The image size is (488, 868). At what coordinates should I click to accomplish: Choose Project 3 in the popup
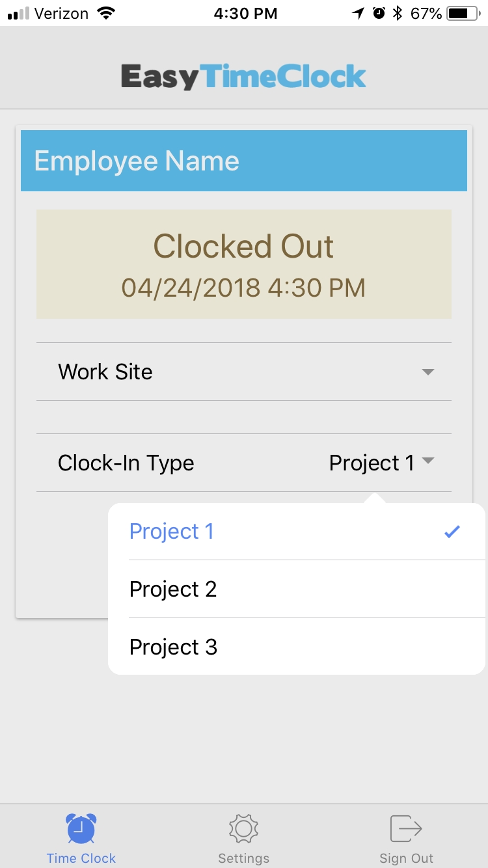[297, 646]
